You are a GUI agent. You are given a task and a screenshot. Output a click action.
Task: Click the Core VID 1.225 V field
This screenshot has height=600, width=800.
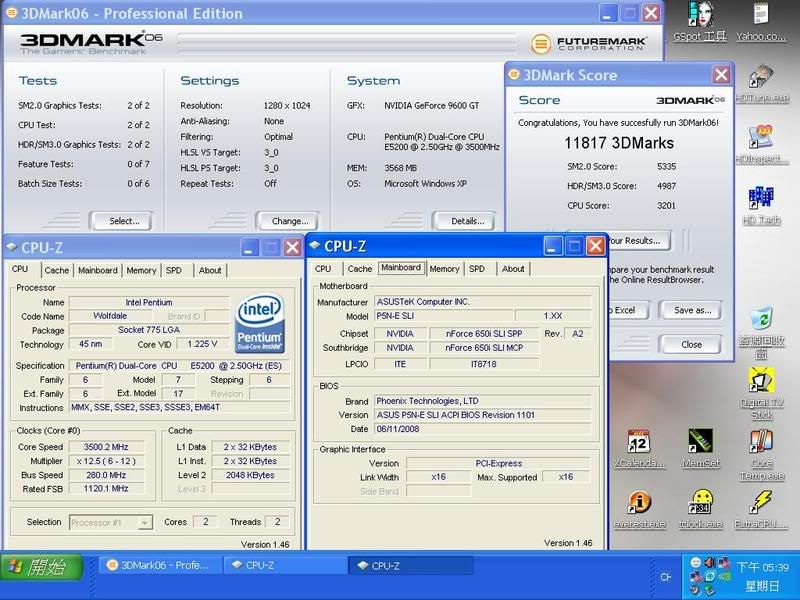click(x=203, y=344)
